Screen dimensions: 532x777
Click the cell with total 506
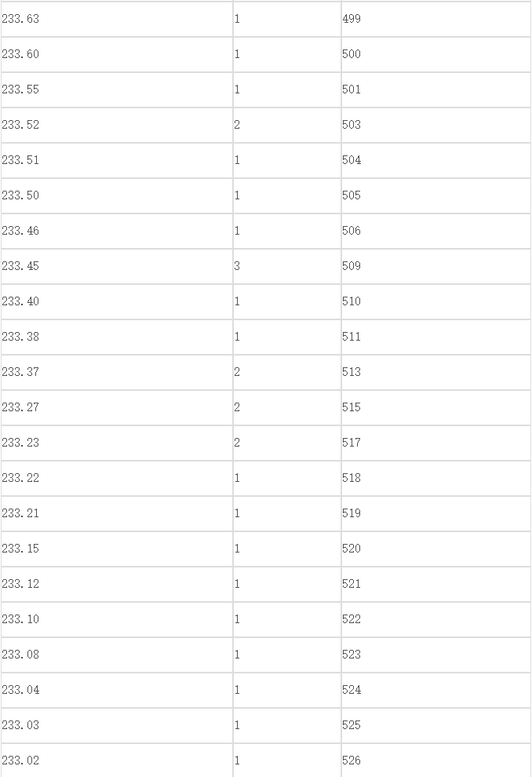click(436, 231)
